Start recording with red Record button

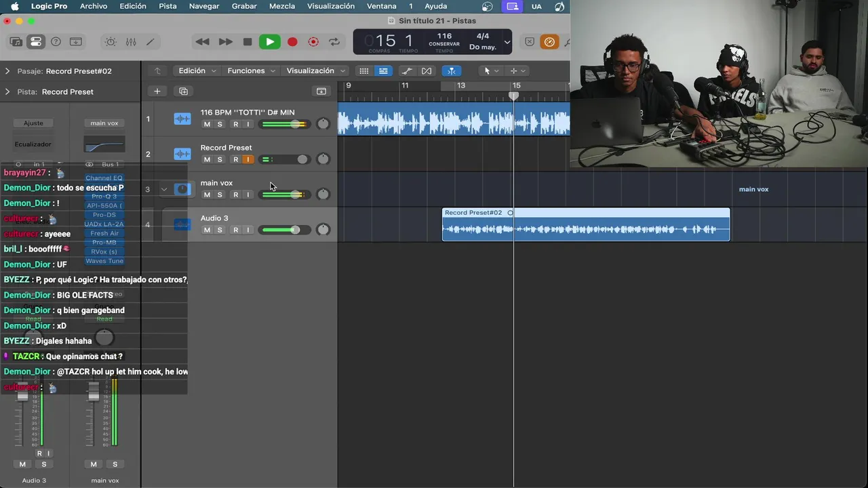[292, 42]
